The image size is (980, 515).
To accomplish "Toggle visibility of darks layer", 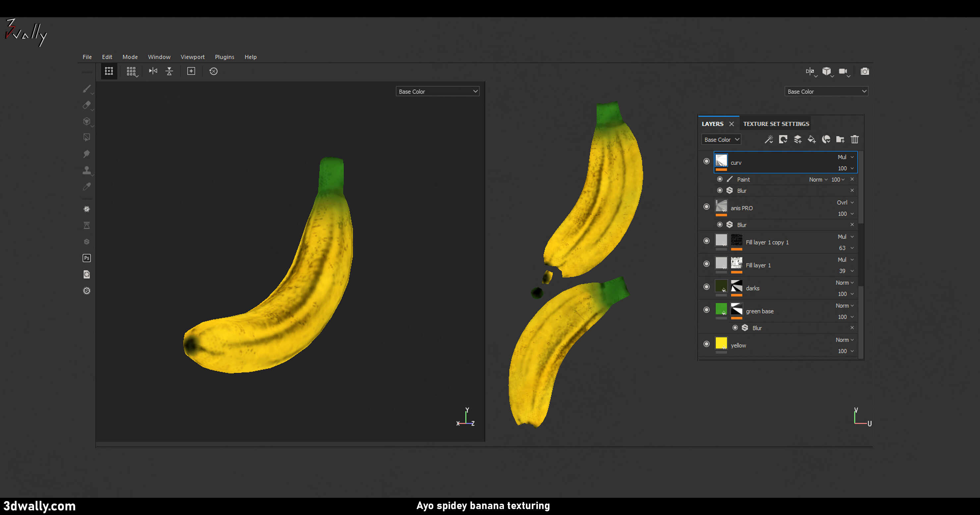I will pos(706,287).
